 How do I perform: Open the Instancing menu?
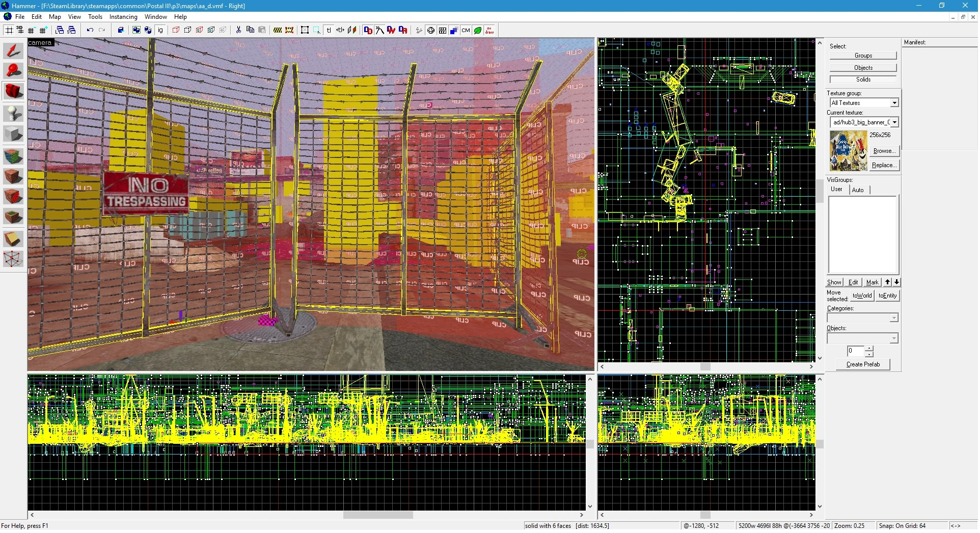point(124,17)
